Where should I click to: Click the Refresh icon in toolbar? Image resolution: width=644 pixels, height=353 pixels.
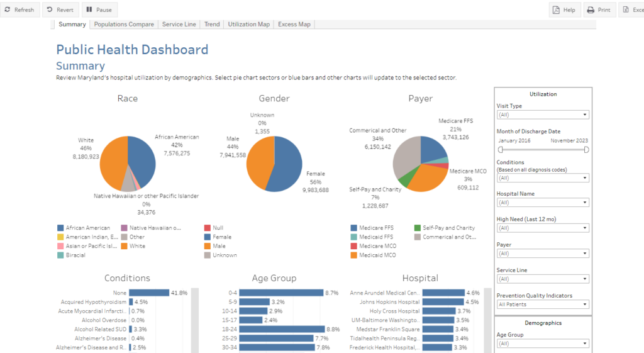tap(8, 10)
